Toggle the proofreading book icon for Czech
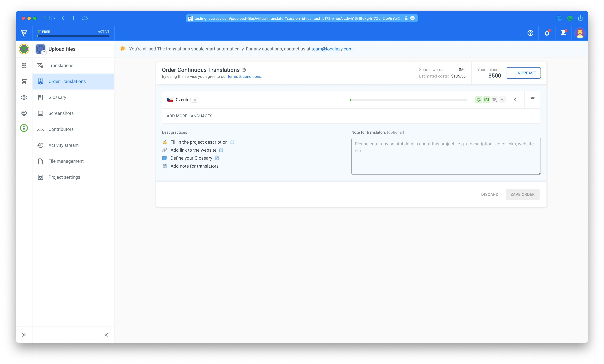Screen dimensions: 604x364 tap(486, 100)
